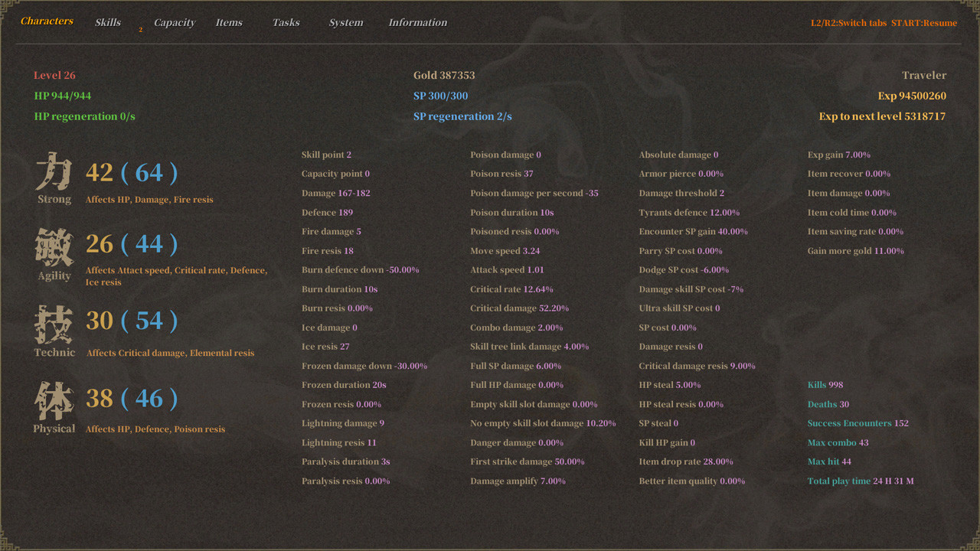Screen dimensions: 980x551
Task: Click the Agility stat value 26
Action: 99,244
